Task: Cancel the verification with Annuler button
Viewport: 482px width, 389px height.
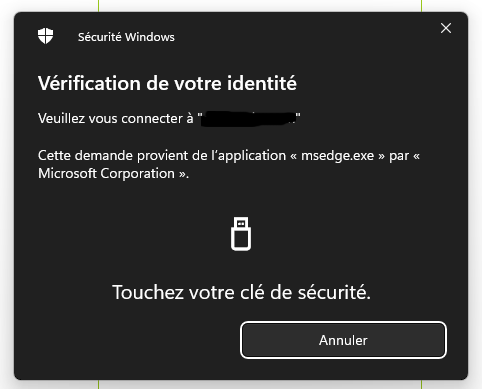Action: (x=343, y=340)
